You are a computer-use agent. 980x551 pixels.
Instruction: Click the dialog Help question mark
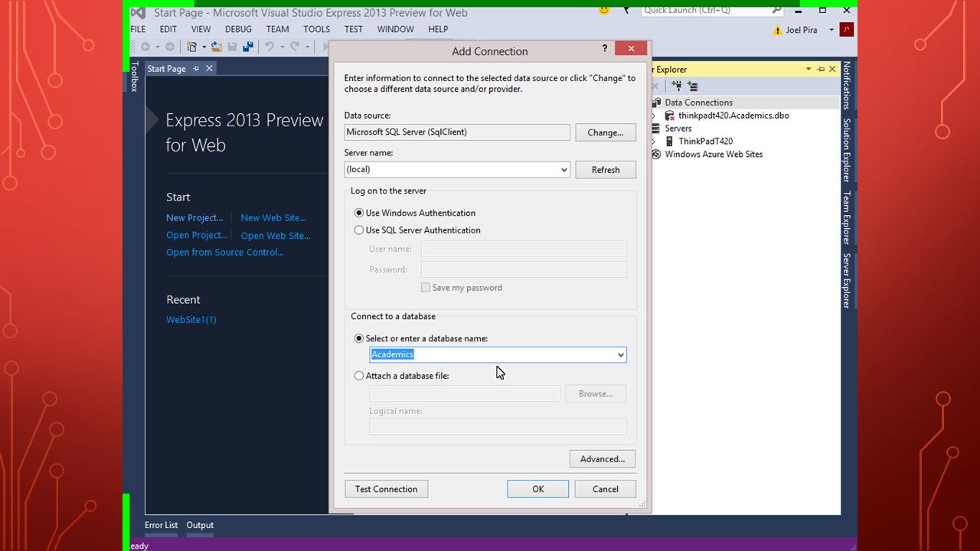[x=605, y=48]
